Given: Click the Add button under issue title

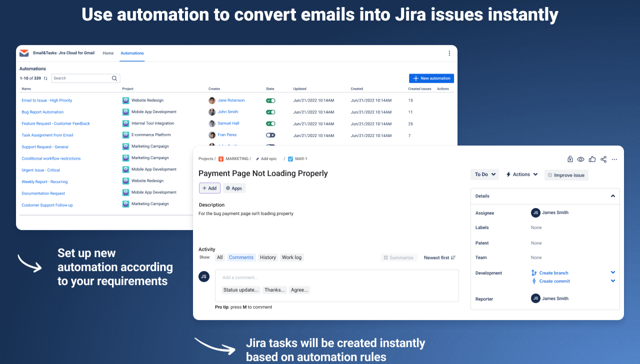Looking at the screenshot, I should point(209,188).
